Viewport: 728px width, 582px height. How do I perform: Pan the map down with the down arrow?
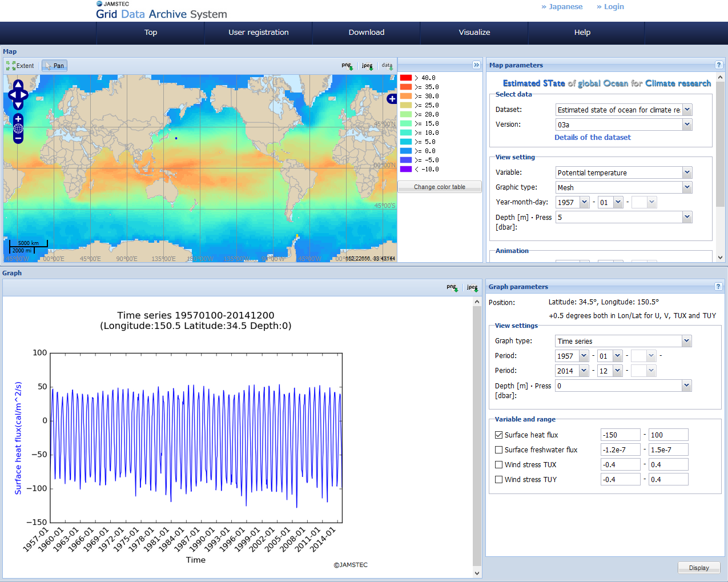click(18, 105)
